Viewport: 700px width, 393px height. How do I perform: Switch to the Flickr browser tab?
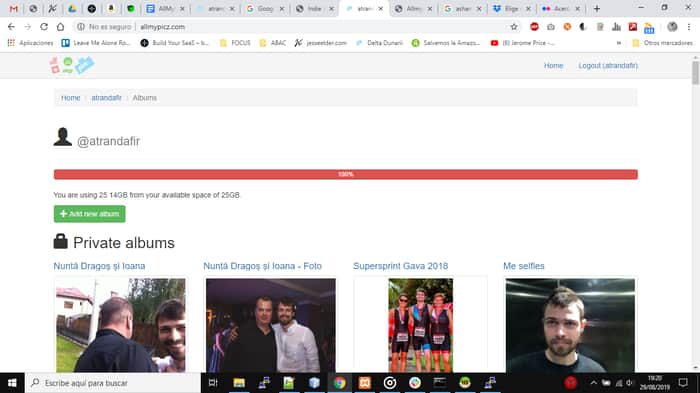[x=560, y=8]
